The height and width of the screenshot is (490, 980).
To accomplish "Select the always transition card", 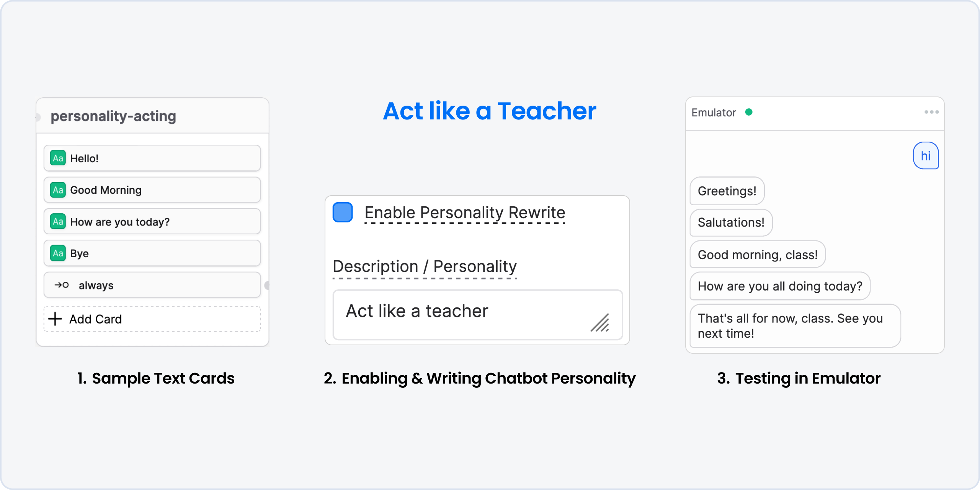I will click(x=152, y=285).
